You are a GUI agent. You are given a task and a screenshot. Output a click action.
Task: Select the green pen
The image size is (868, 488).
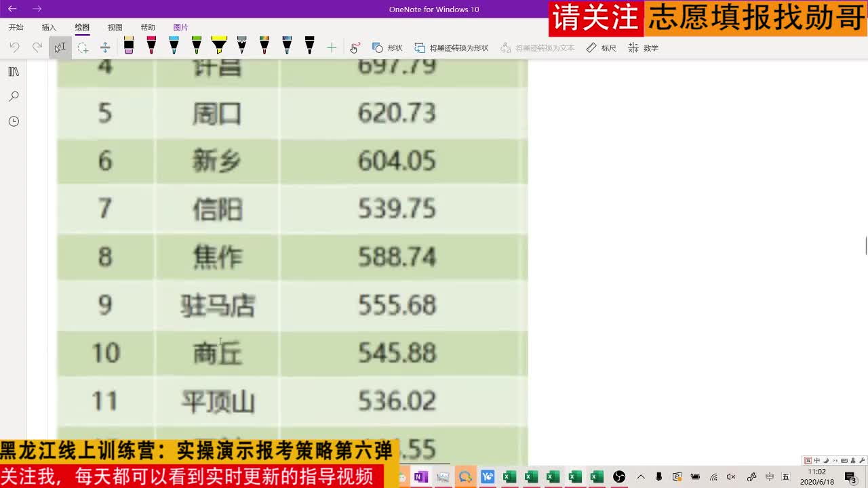coord(197,45)
